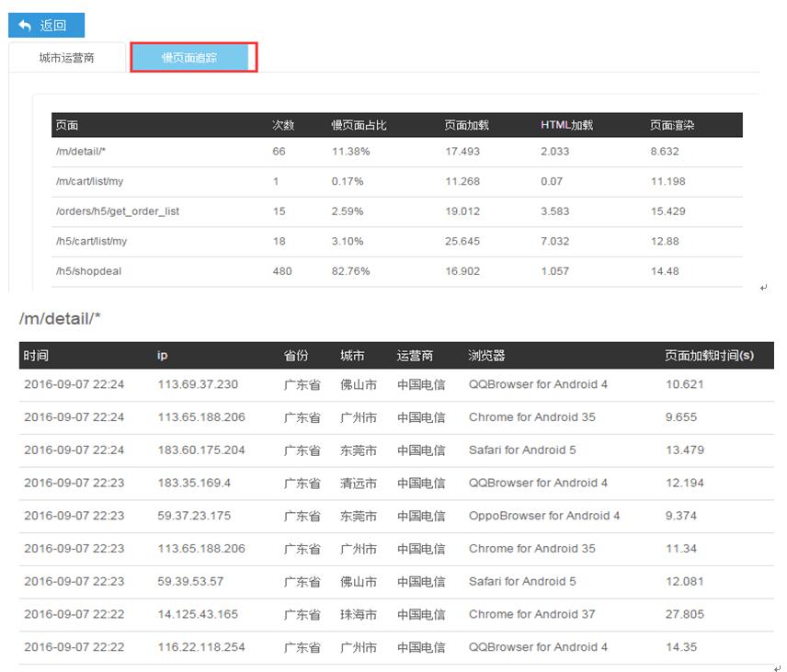Image resolution: width=787 pixels, height=672 pixels.
Task: Switch to the 城市运营商 tab
Action: 66,58
